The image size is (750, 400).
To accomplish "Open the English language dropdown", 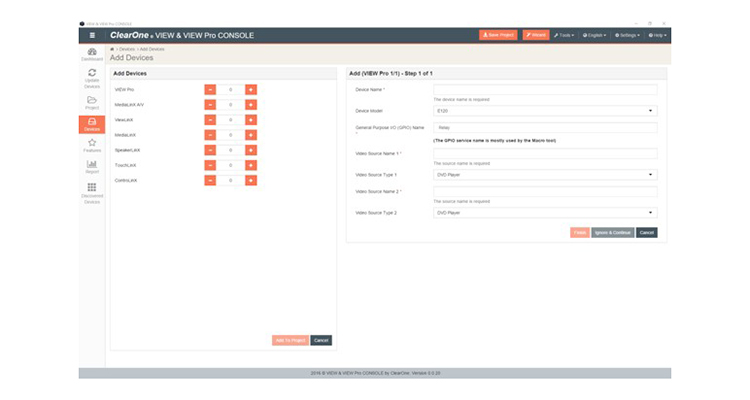I will point(594,35).
